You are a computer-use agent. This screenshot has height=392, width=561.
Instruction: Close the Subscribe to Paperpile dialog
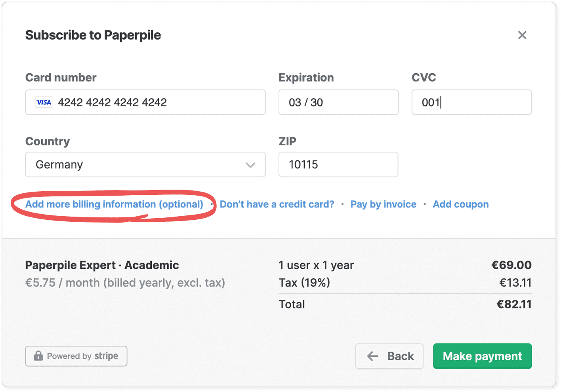click(522, 35)
